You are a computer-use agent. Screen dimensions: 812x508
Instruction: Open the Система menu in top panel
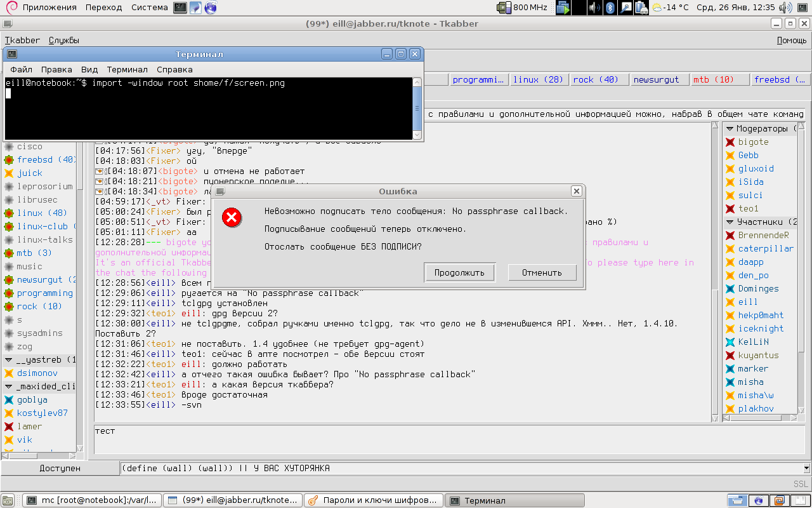(x=150, y=8)
